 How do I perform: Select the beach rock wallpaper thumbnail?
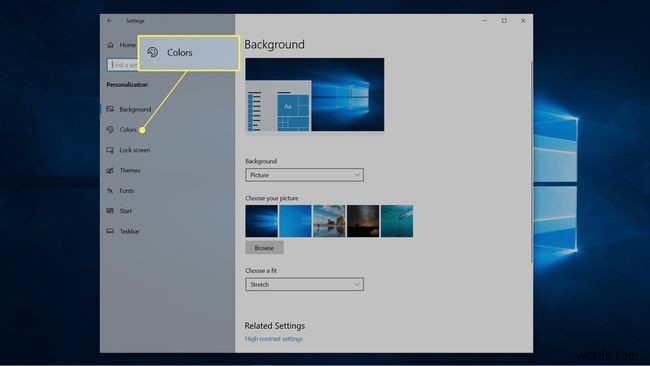coord(329,221)
